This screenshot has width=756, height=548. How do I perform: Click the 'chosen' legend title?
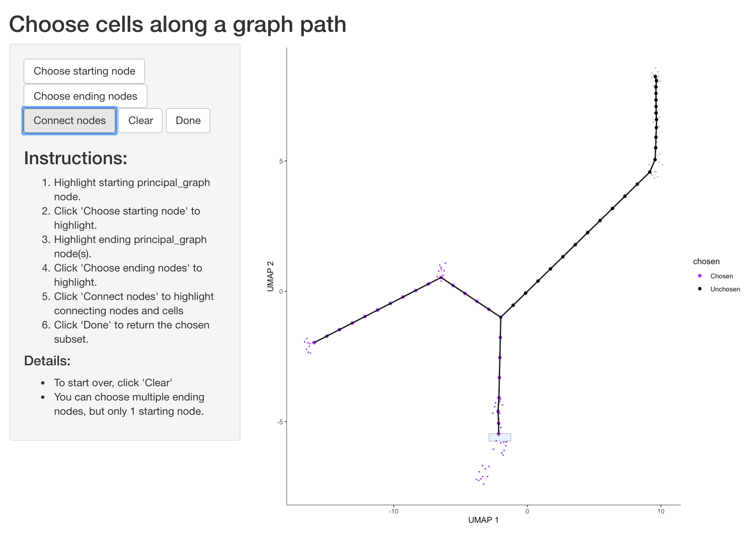coord(707,261)
